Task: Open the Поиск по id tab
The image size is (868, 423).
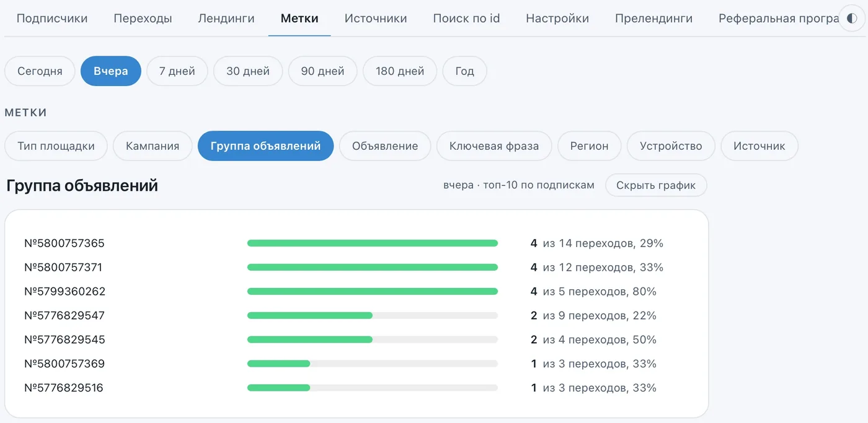Action: coord(466,19)
